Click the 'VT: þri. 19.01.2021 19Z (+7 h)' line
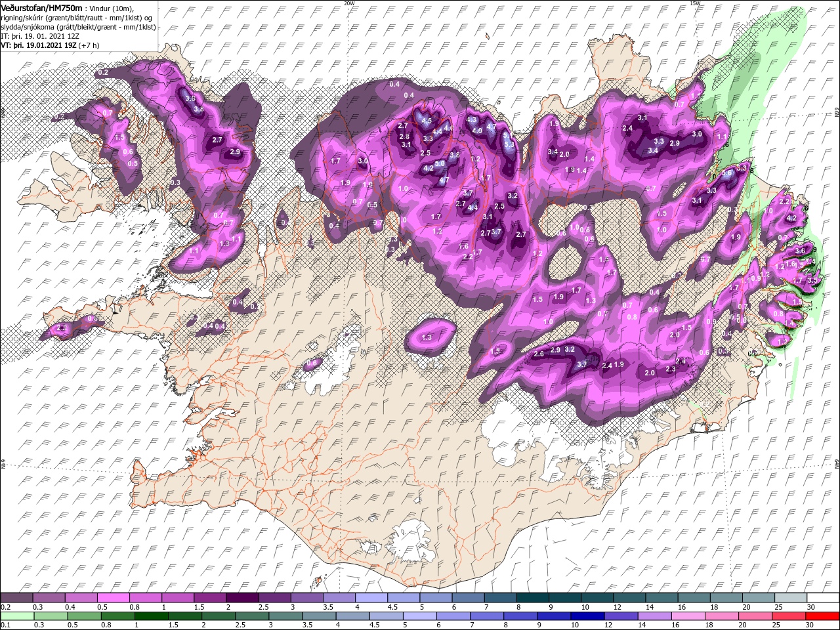Screen dimensions: 840x630 51,45
